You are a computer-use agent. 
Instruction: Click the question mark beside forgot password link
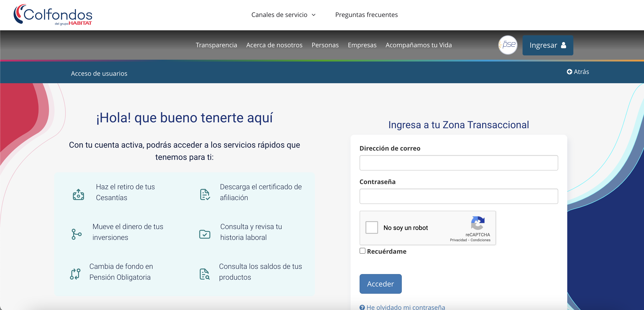pyautogui.click(x=362, y=308)
